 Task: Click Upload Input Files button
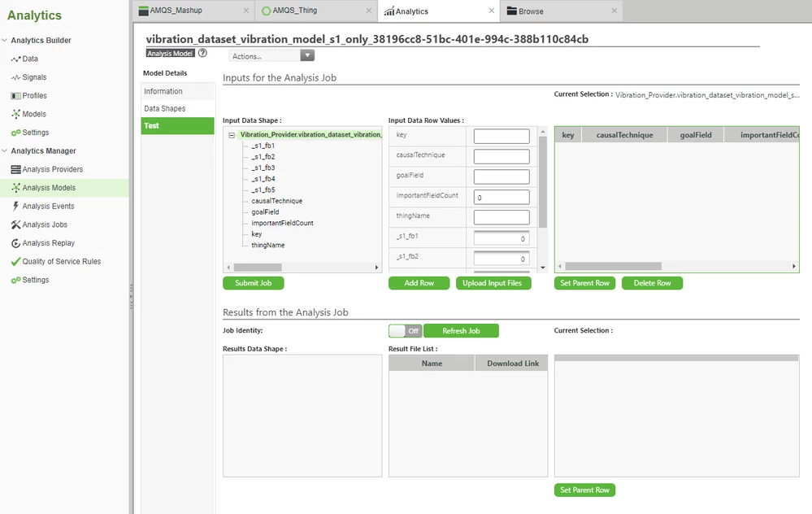click(493, 283)
